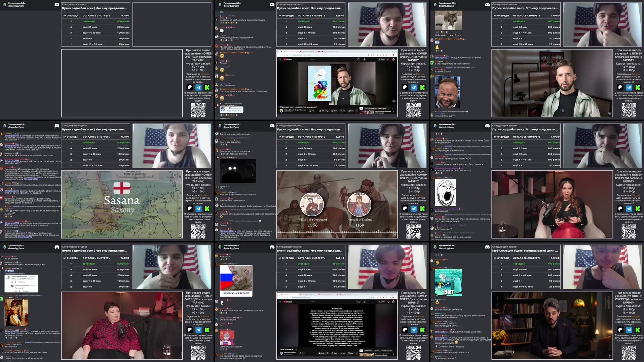Click Discord logo in panel with empty video frames
Image resolution: width=644 pixels, height=362 pixels.
click(57, 4)
